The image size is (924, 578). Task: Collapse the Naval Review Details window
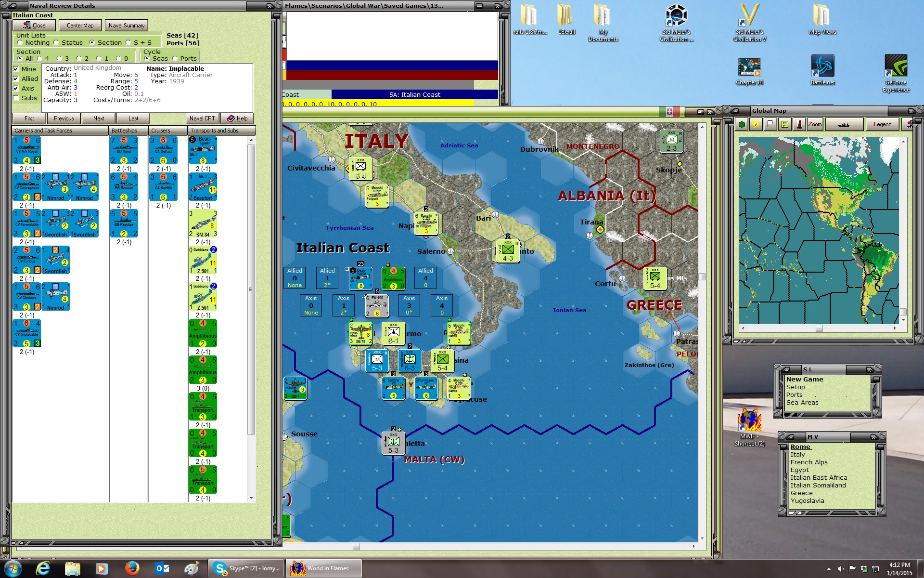[12, 6]
